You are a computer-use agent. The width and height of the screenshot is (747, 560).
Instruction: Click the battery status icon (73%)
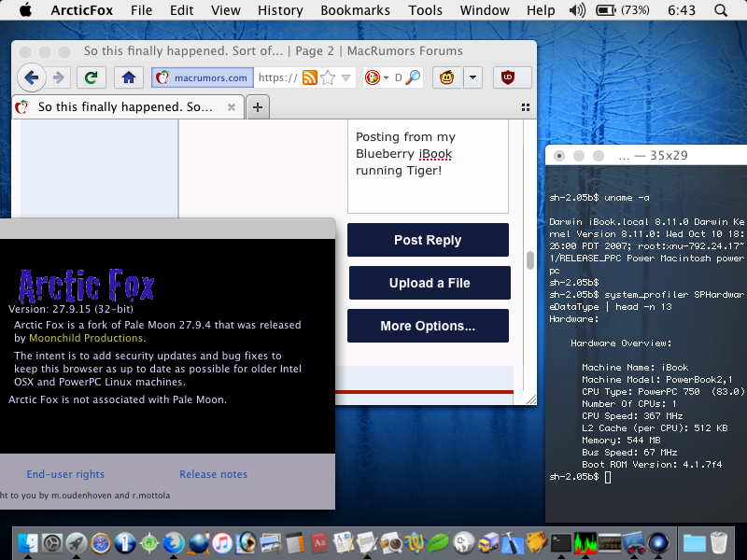tap(622, 10)
